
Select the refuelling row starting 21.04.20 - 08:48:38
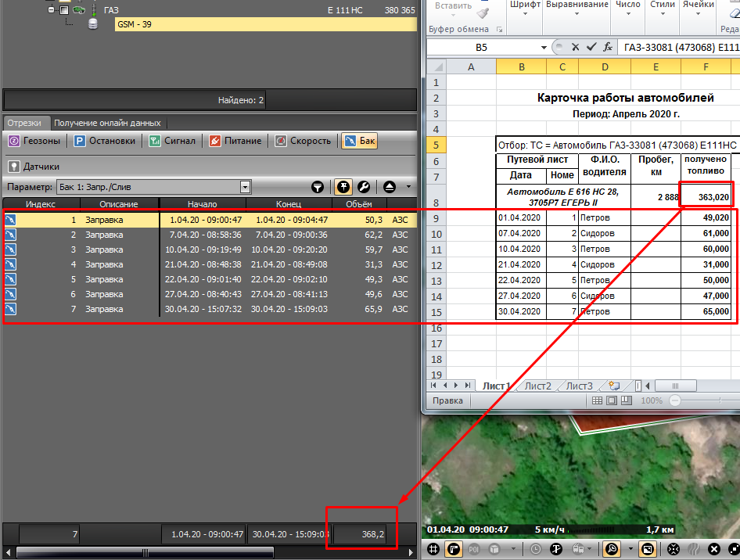pyautogui.click(x=210, y=264)
